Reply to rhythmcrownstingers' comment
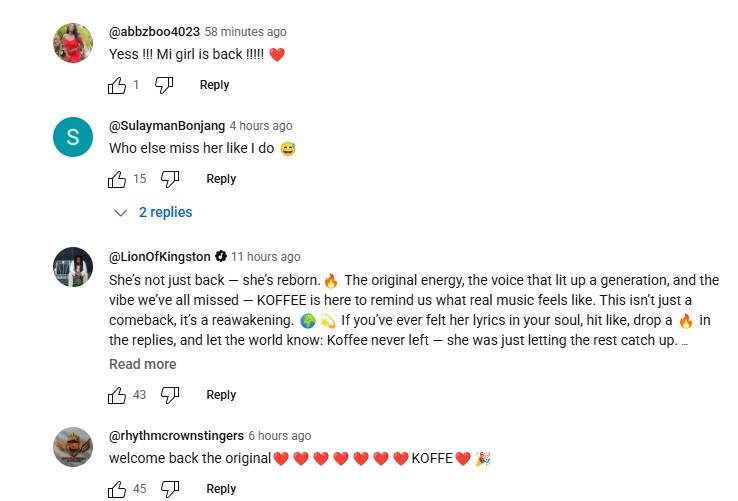The image size is (738, 501). [x=221, y=489]
